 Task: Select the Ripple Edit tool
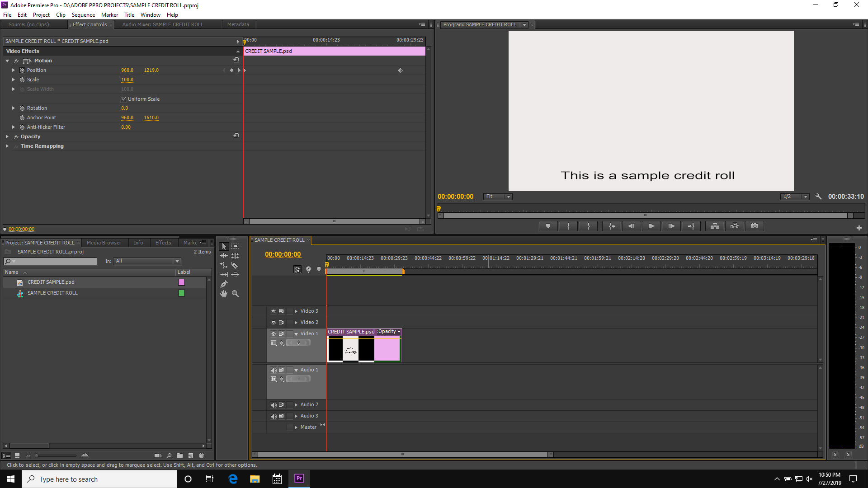click(x=224, y=256)
